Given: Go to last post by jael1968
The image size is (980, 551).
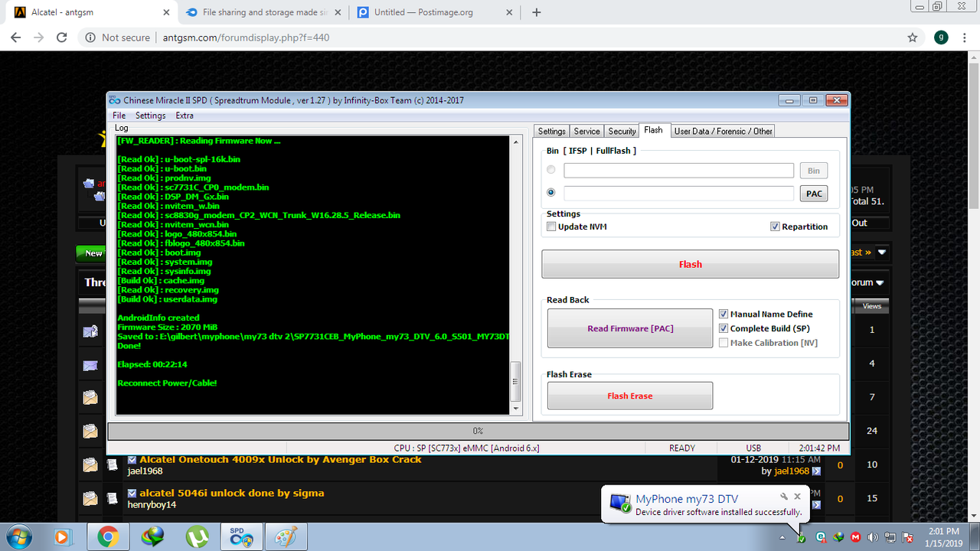Looking at the screenshot, I should pos(816,471).
